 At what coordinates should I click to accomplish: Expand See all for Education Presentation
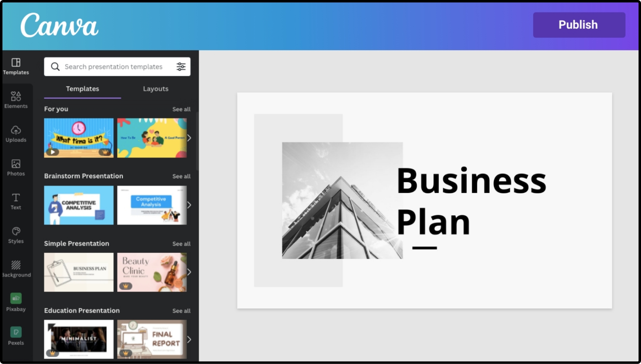pos(181,310)
